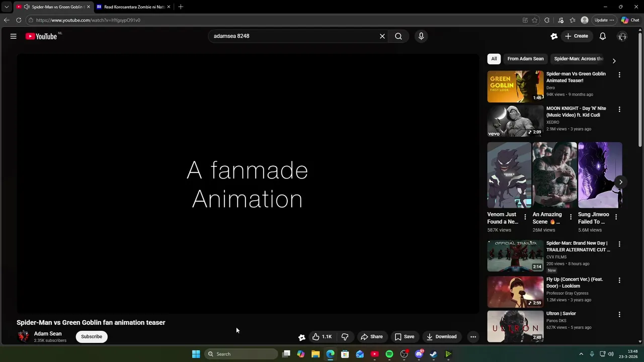
Task: Start voice search with microphone
Action: tap(421, 36)
